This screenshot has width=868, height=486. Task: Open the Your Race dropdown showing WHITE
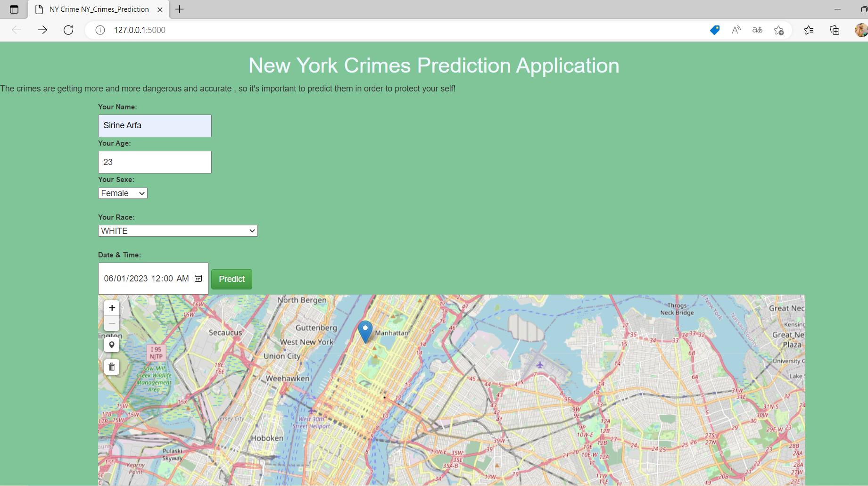point(177,231)
